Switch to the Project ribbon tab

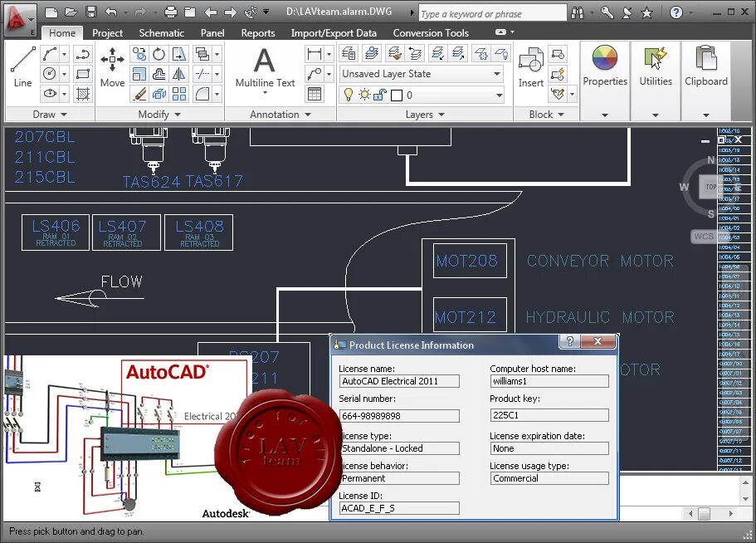(x=107, y=32)
